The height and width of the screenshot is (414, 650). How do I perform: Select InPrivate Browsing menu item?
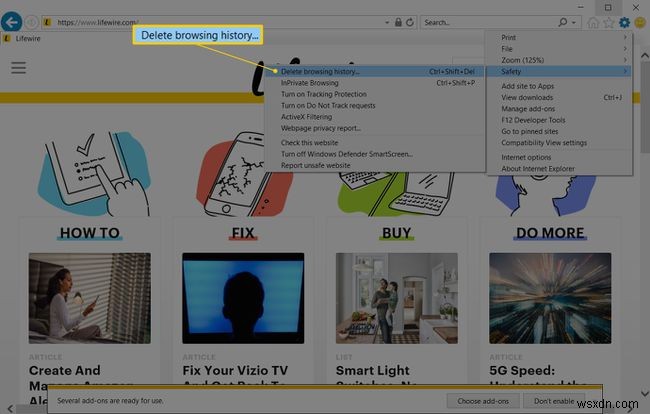coord(375,83)
